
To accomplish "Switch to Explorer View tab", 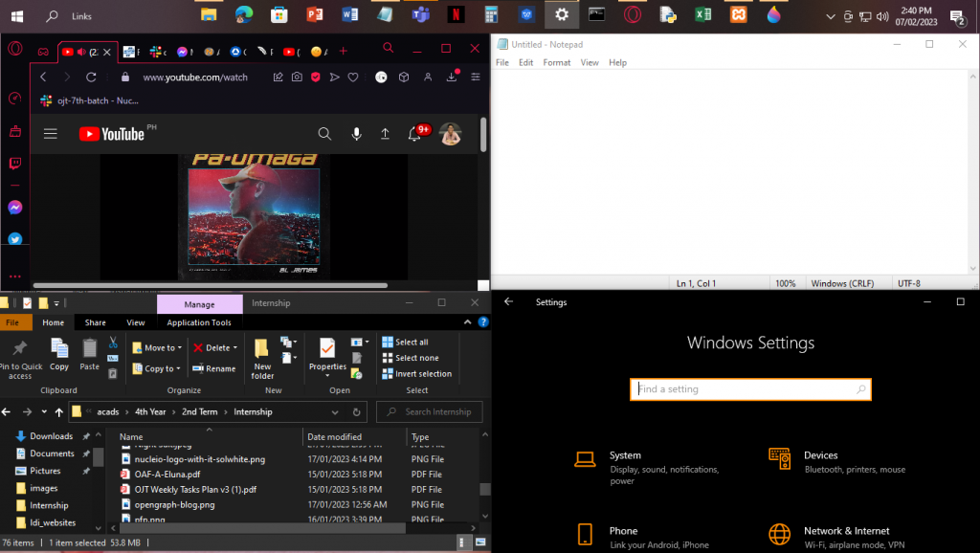I will pos(136,322).
